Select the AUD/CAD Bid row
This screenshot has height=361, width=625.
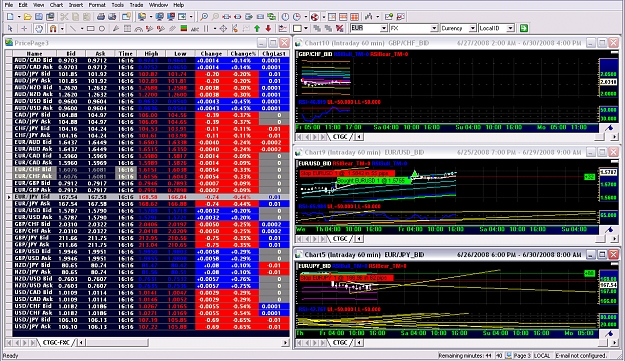pyautogui.click(x=151, y=60)
